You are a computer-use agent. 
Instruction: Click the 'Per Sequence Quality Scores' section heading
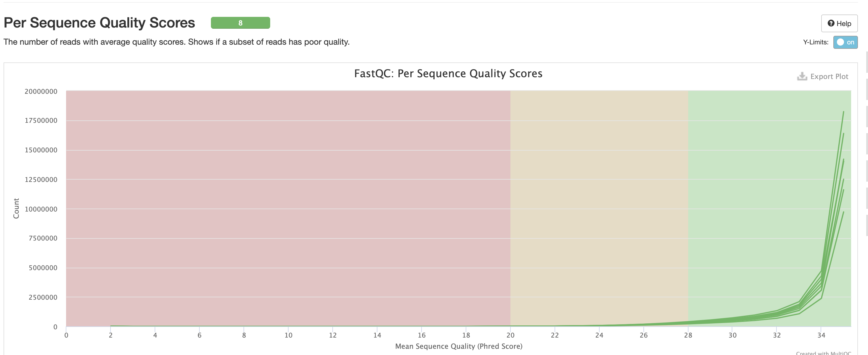tap(100, 23)
